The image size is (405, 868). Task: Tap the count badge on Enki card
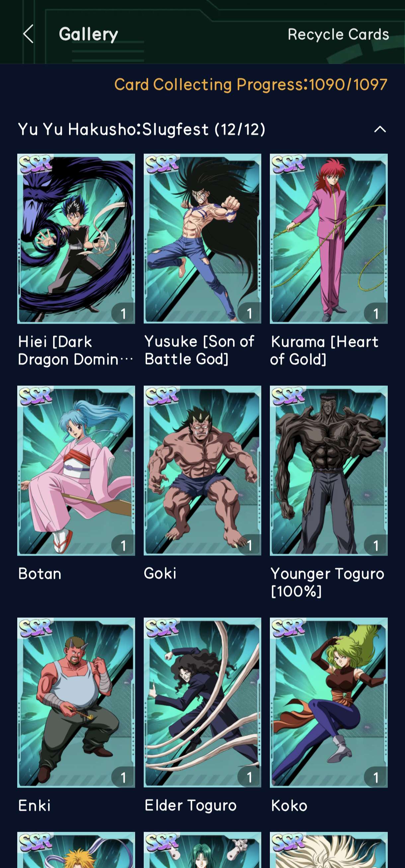coord(123,777)
